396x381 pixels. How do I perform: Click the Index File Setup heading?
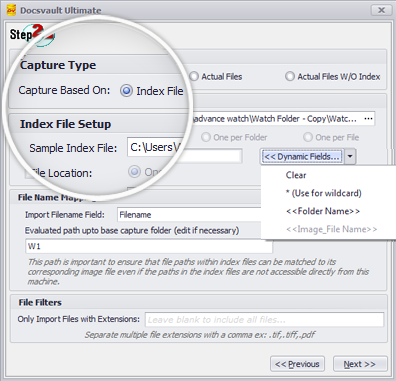[x=65, y=124]
